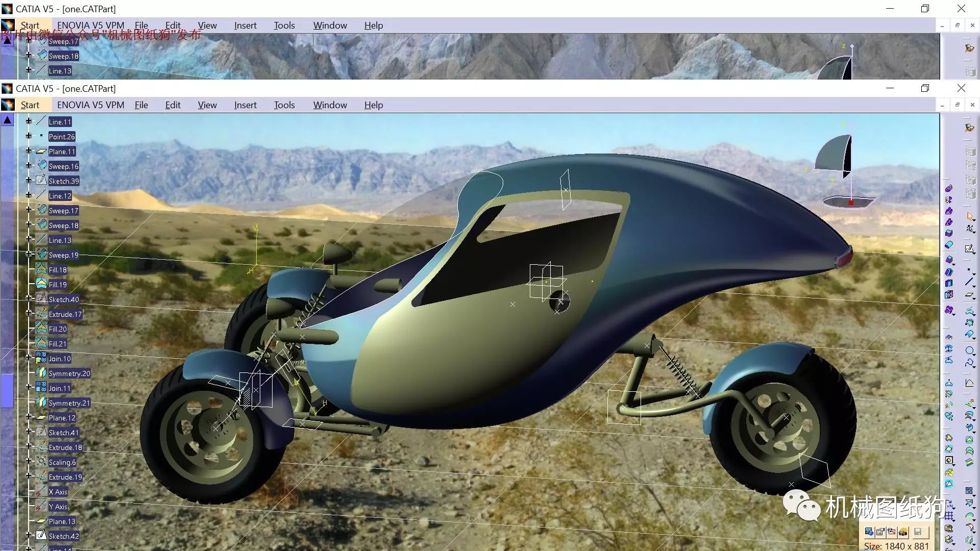Click the black circle in square icon
The image size is (980, 551).
pos(949,460)
